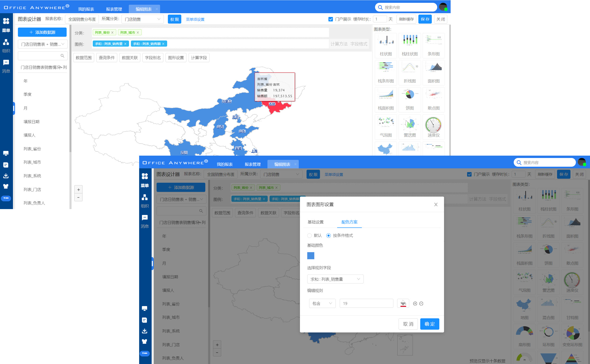Screen dimensions: 590x364
Task: Click the monitor icon in top window sidebar
Action: click(6, 153)
